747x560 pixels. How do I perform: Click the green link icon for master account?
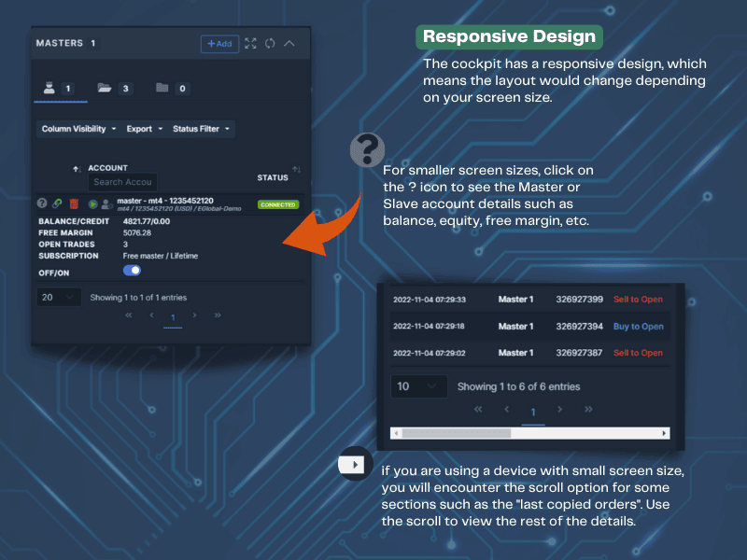tap(57, 203)
